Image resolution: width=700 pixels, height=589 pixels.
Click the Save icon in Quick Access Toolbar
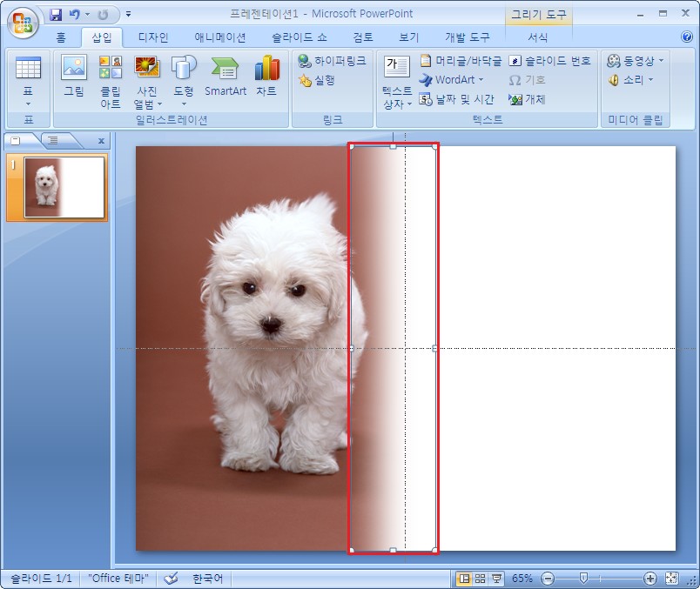[x=57, y=15]
